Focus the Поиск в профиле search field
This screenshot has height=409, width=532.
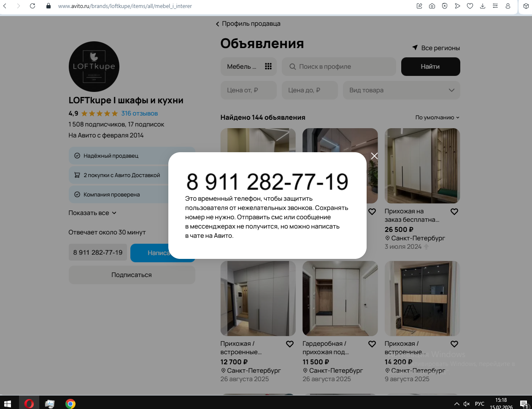[339, 67]
